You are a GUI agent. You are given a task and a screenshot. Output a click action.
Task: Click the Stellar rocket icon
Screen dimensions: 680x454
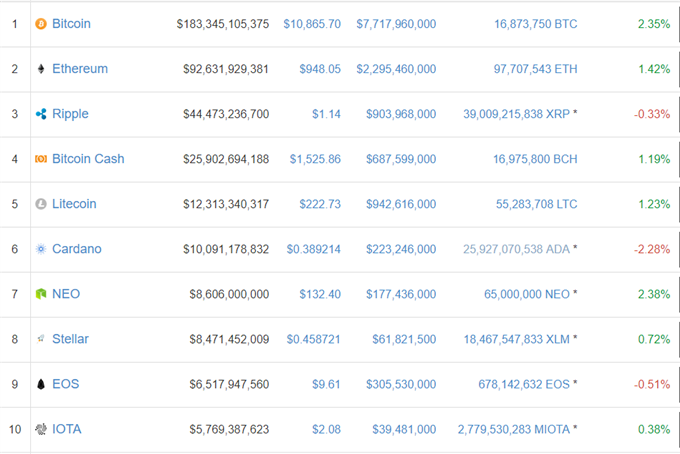[x=41, y=339]
